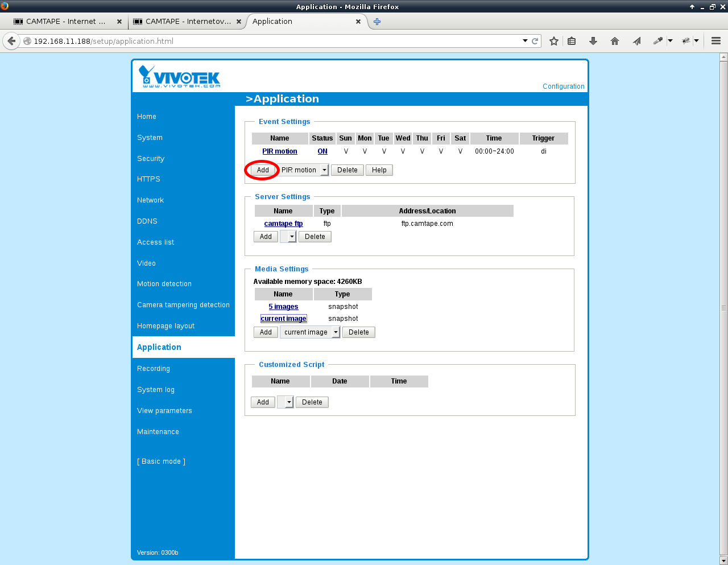
Task: Open the current image media dropdown
Action: (x=310, y=332)
